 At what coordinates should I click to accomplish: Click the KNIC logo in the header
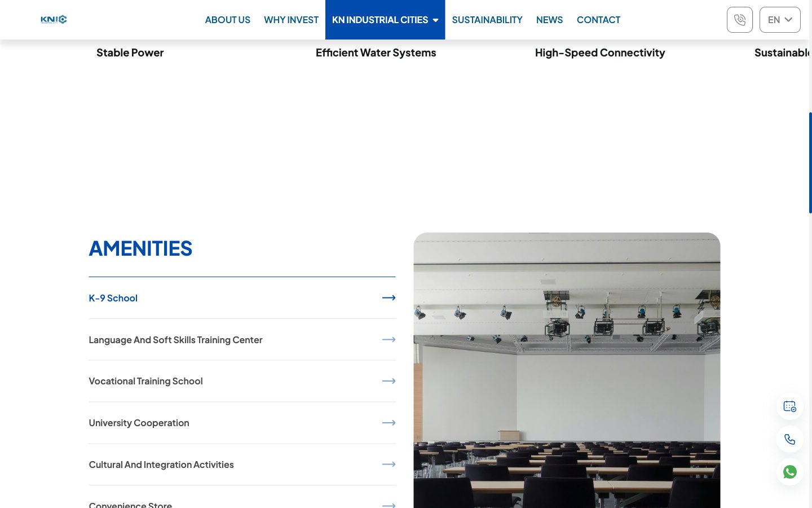coord(54,20)
